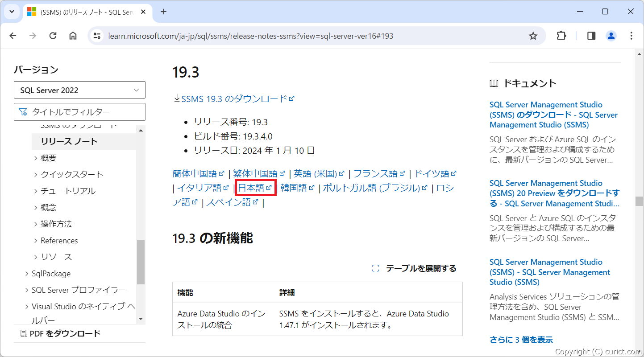Open the Chrome three-dot menu
Image resolution: width=644 pixels, height=357 pixels.
click(x=631, y=36)
